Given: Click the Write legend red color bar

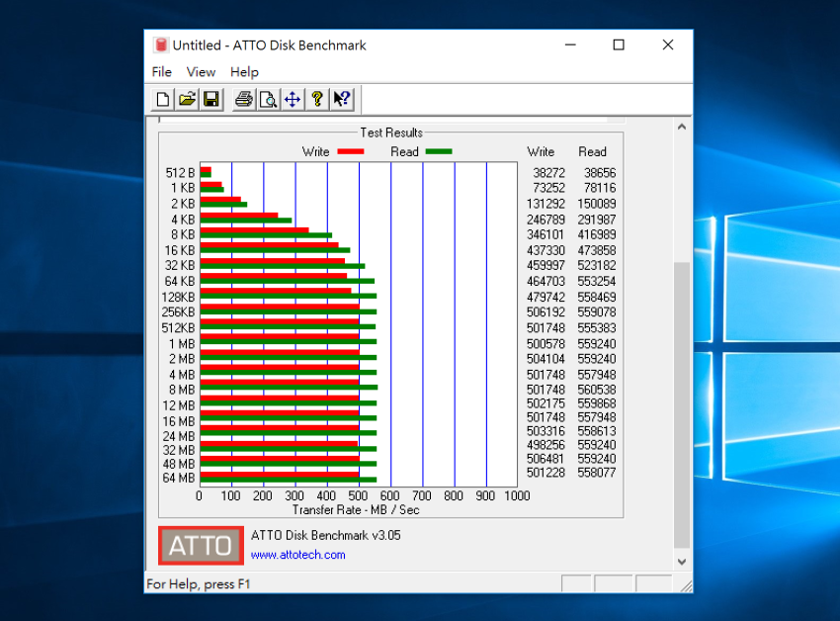Looking at the screenshot, I should click(351, 151).
